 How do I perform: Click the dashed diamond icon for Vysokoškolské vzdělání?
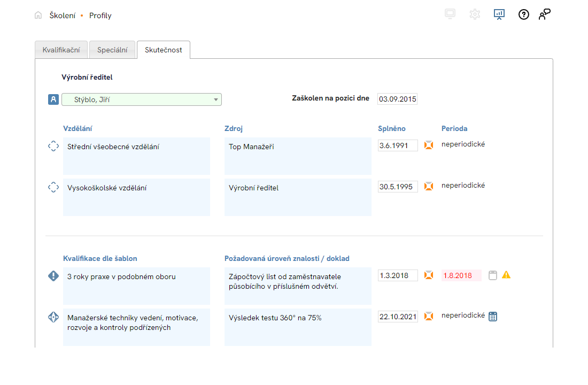tap(53, 187)
